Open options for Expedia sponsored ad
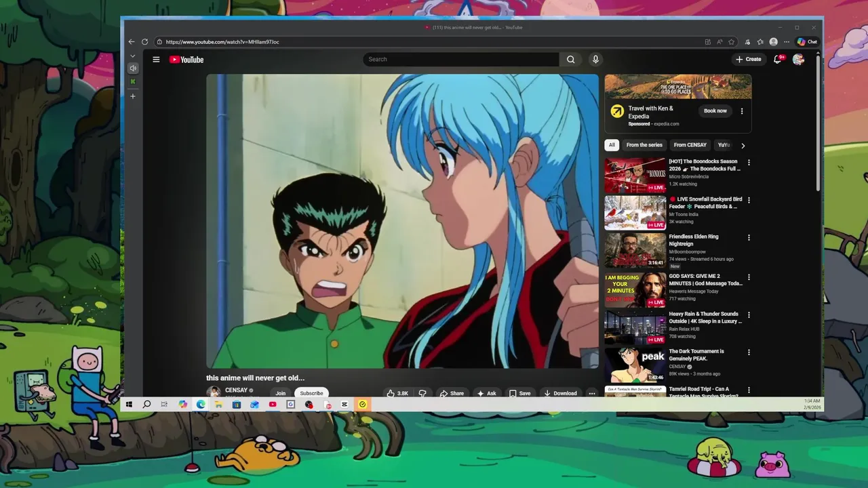Screen dimensions: 868x488 pyautogui.click(x=741, y=111)
